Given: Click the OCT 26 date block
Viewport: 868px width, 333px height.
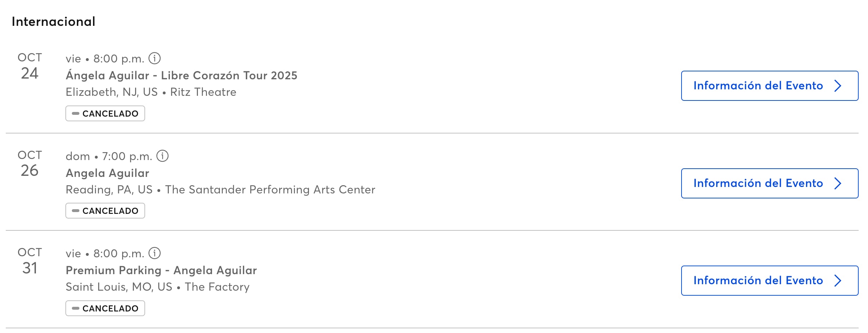Looking at the screenshot, I should [30, 163].
